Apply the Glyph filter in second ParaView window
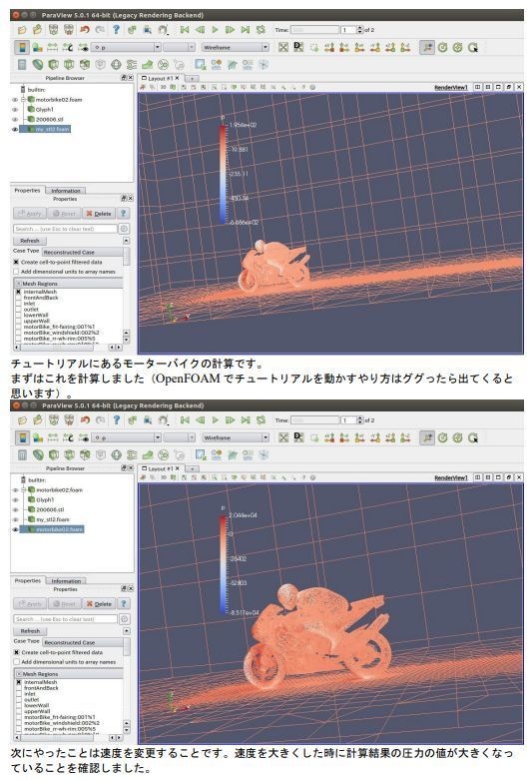This screenshot has height=780, width=532. [117, 455]
